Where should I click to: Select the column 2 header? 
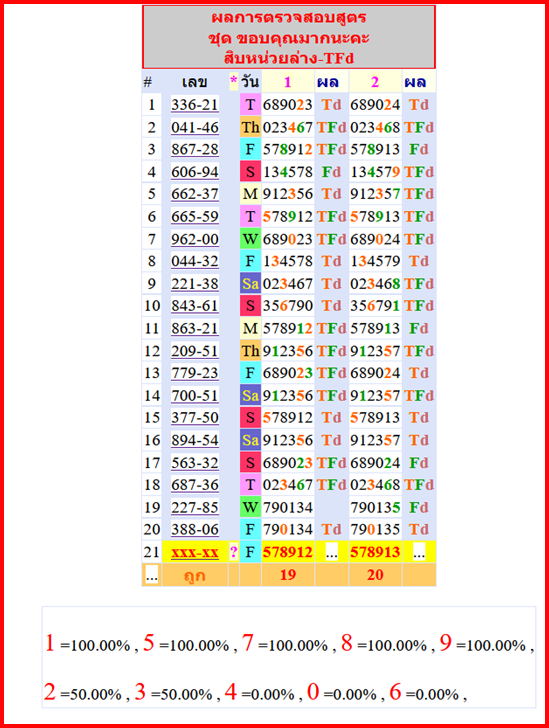point(375,82)
